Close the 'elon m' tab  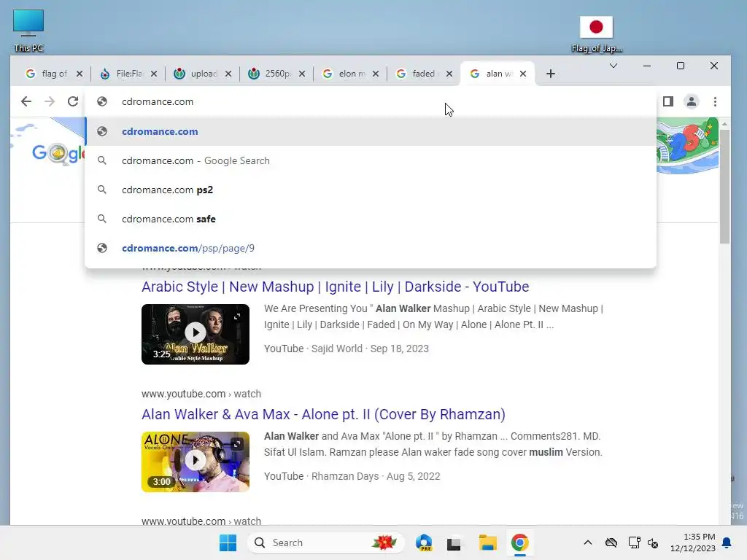376,74
